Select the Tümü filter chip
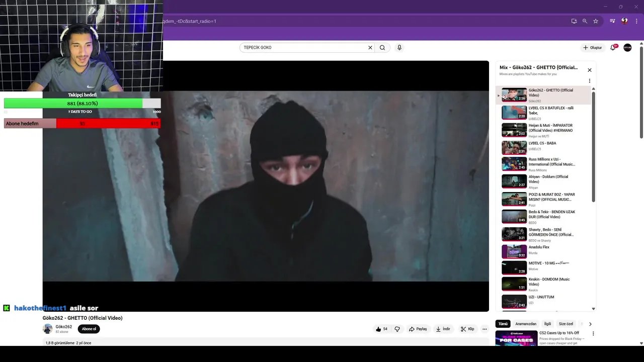 [503, 324]
